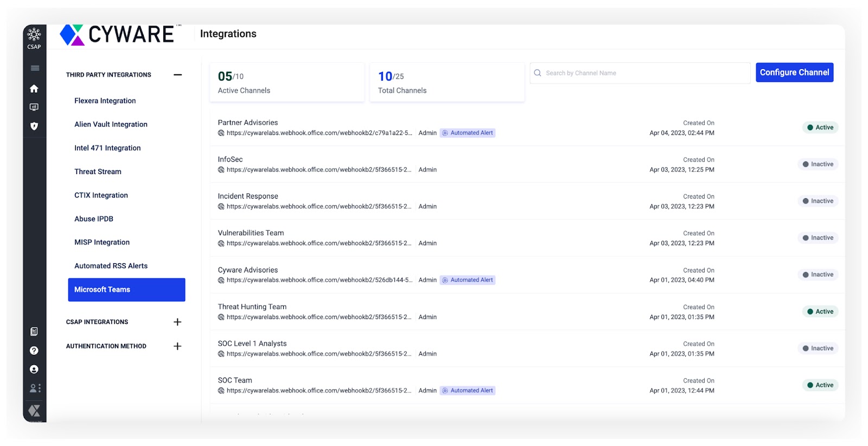Click the Cyware logo at sidebar bottom
The image size is (868, 446).
click(34, 411)
